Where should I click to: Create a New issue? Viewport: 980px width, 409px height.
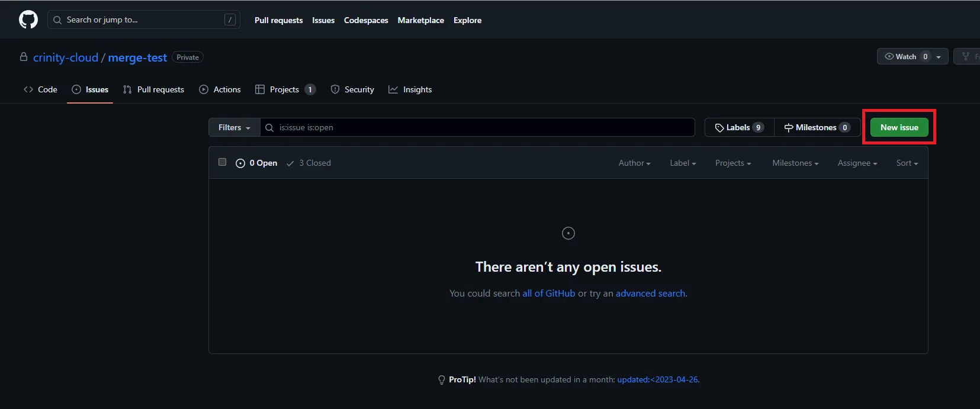[x=899, y=127]
